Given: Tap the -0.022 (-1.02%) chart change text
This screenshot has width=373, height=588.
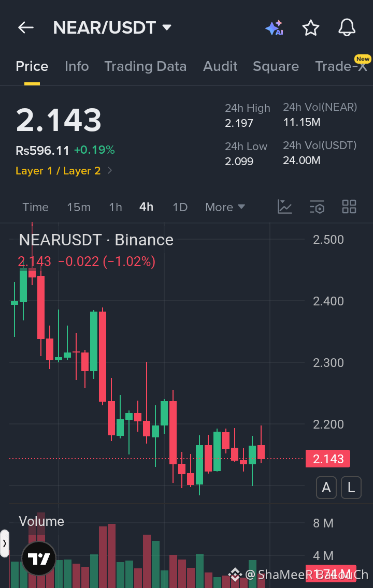Looking at the screenshot, I should (107, 261).
